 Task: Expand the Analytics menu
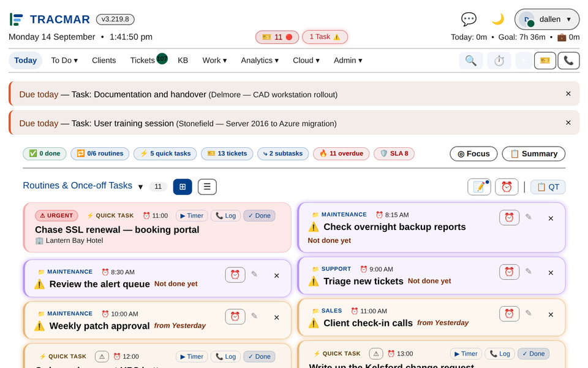260,61
